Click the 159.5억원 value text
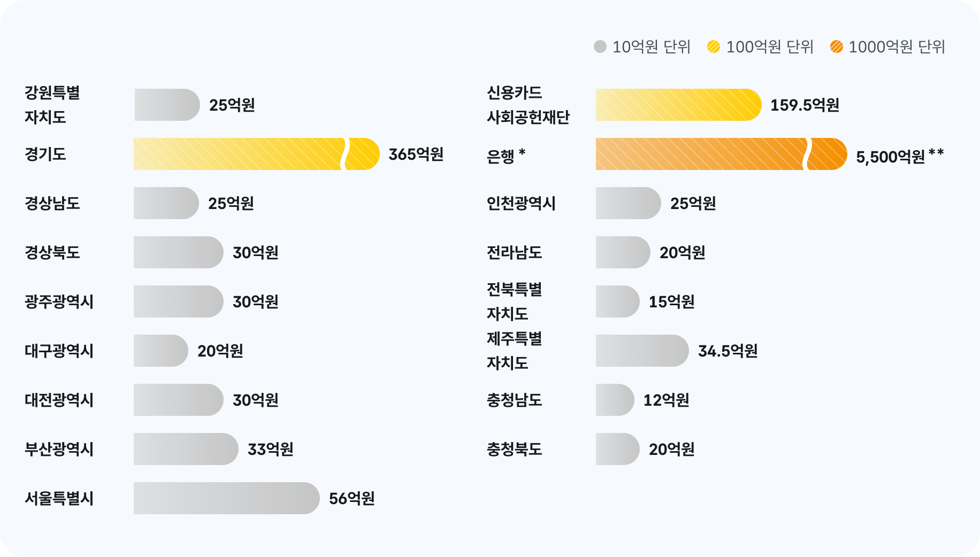Screen dimensions: 980x557 click(805, 105)
